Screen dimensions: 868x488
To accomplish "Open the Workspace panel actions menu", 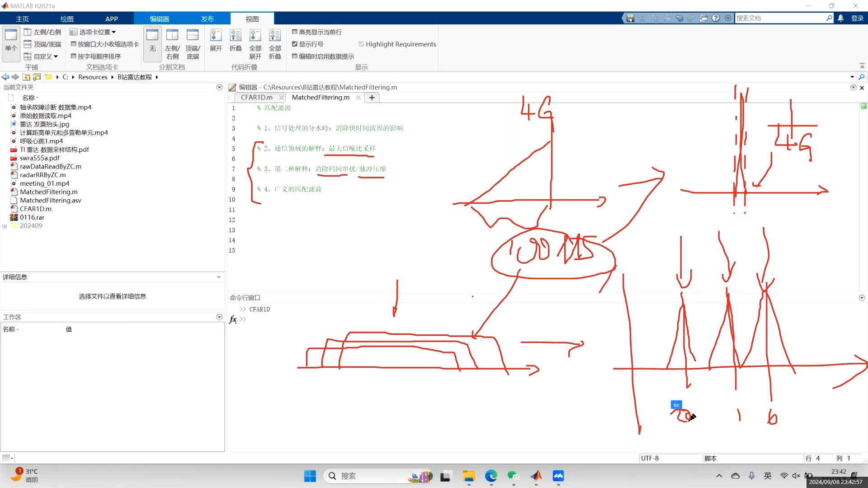I will coord(219,317).
